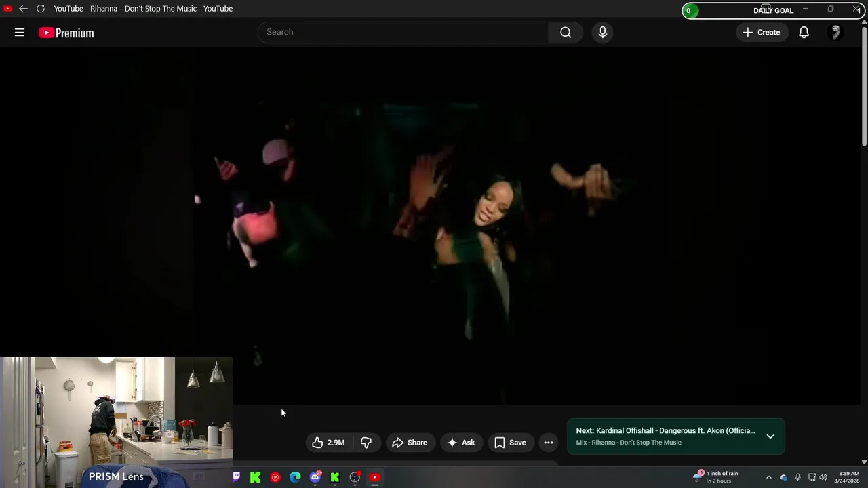Like the video with thumbs-up 2.9M
This screenshot has height=488, width=868.
point(329,443)
